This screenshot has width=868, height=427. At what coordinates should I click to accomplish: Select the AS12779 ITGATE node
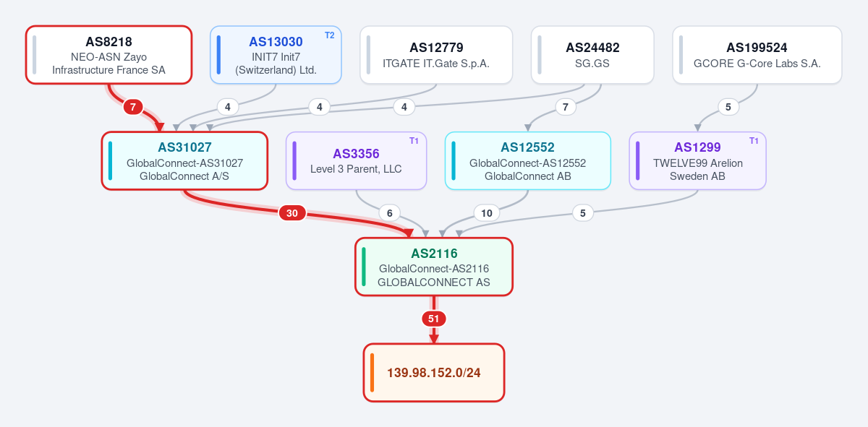point(436,55)
